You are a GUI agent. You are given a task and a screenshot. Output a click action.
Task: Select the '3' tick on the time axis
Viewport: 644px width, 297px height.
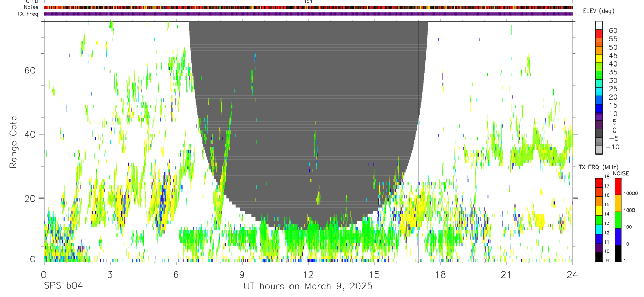110,274
